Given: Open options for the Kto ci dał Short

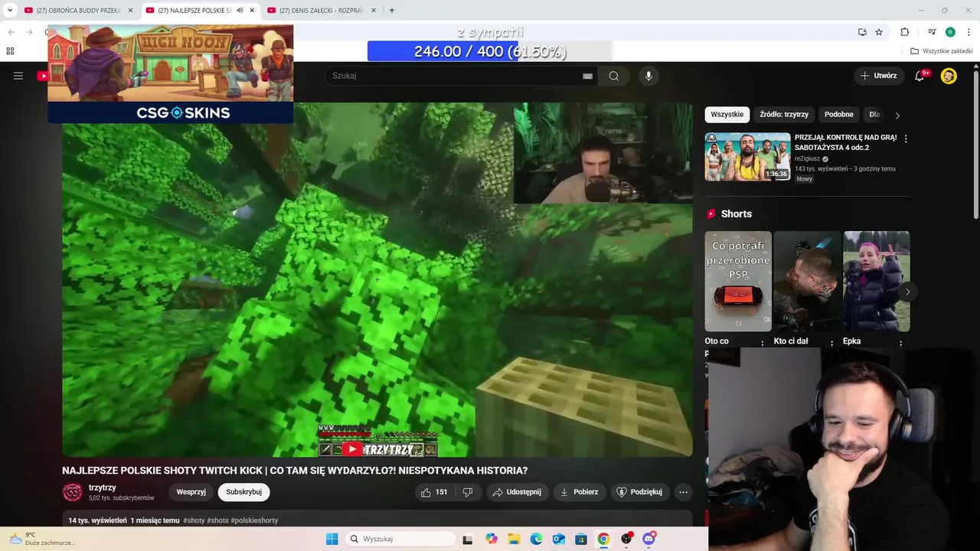Looking at the screenshot, I should coord(831,343).
